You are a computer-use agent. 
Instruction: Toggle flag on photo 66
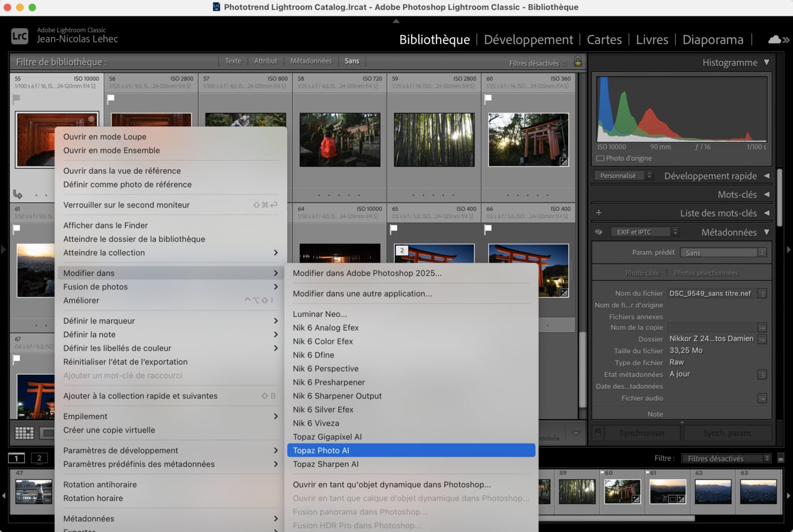pos(488,229)
